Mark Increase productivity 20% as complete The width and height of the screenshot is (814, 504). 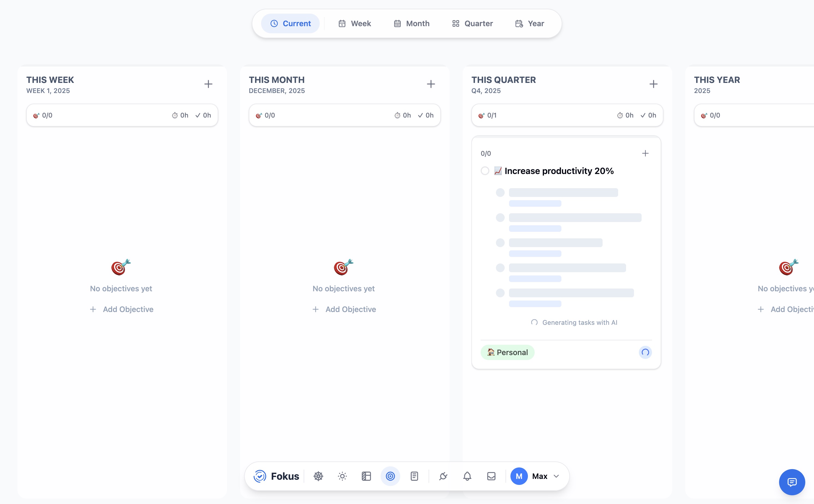point(485,171)
